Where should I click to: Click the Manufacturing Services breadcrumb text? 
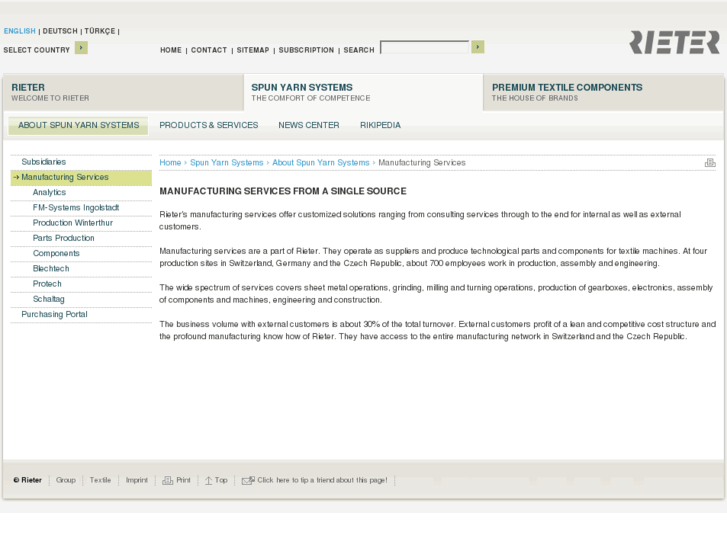[422, 163]
